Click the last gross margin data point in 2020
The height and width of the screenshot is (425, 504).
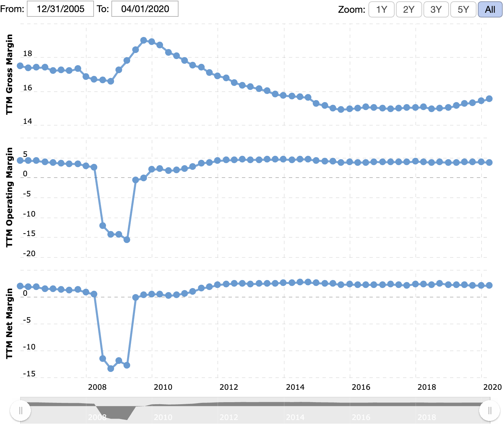(x=489, y=99)
